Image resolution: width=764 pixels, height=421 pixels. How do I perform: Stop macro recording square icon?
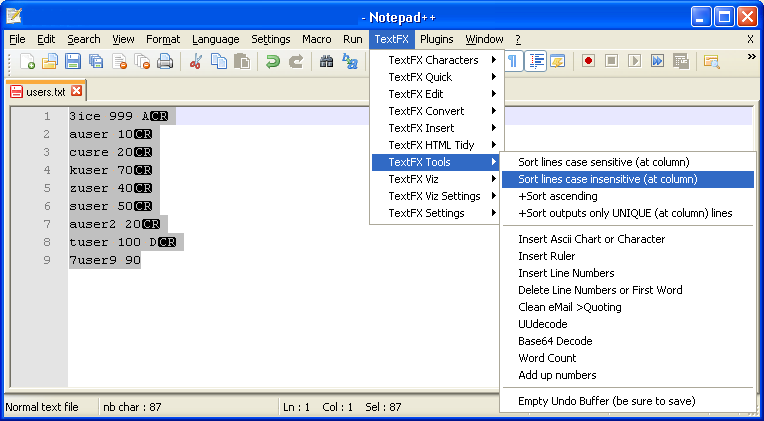coord(611,61)
